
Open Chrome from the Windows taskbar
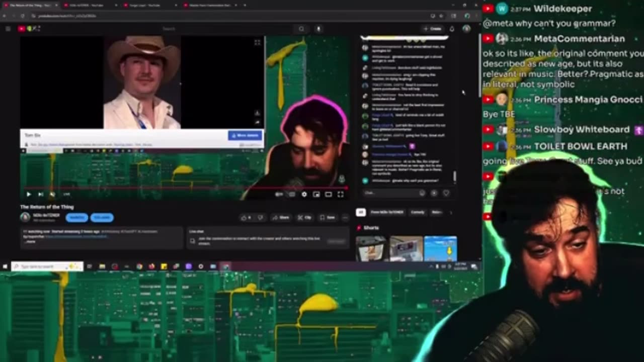139,266
